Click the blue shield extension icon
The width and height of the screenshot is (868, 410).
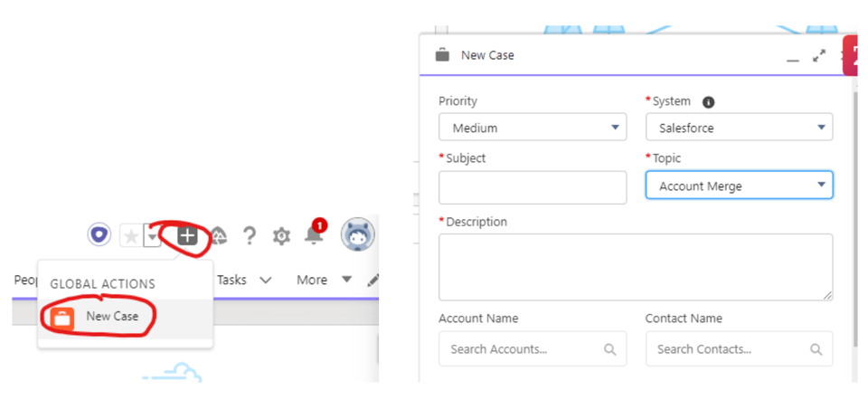(x=99, y=235)
